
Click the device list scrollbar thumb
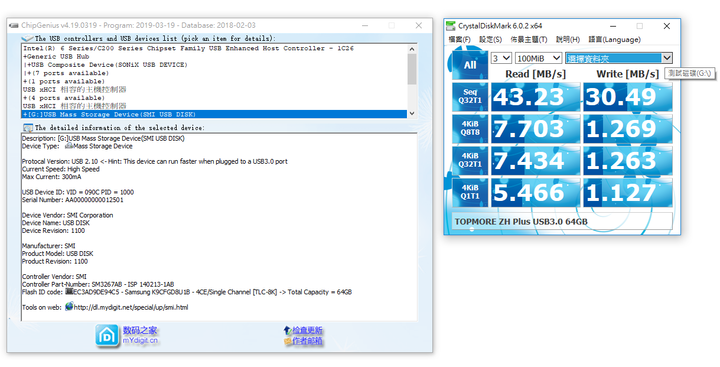[x=411, y=69]
